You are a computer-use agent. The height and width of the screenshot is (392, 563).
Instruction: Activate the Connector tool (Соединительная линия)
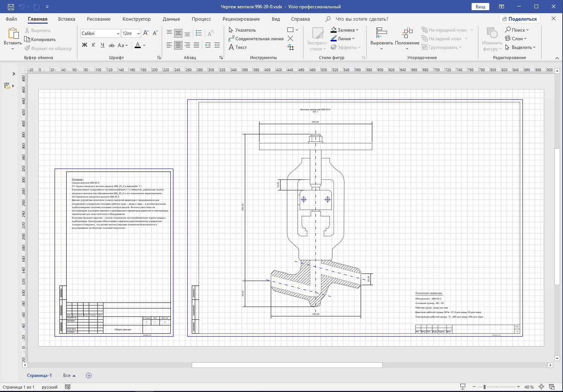click(x=256, y=39)
